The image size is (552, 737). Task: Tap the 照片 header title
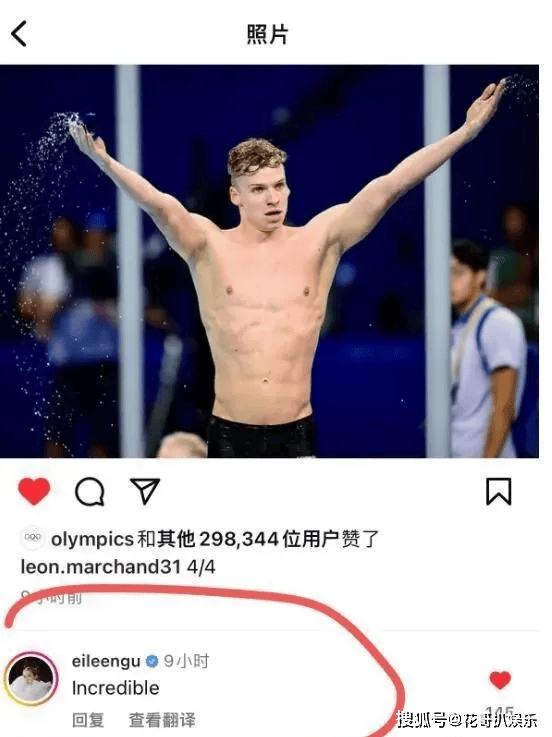[268, 34]
